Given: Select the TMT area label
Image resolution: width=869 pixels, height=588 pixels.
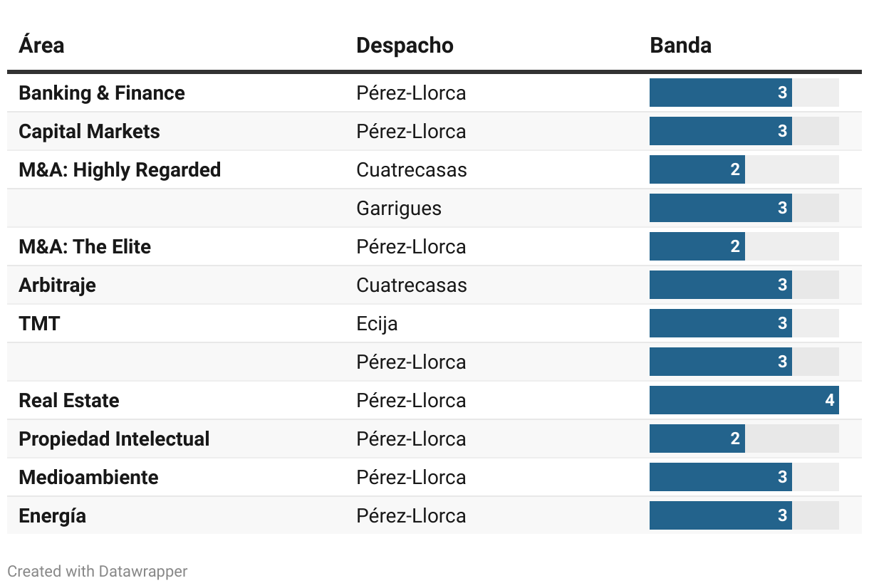Looking at the screenshot, I should 39,324.
